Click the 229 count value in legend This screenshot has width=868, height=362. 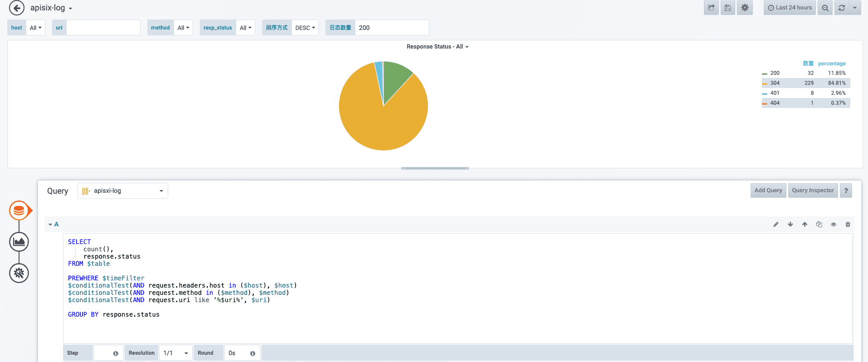click(x=809, y=83)
